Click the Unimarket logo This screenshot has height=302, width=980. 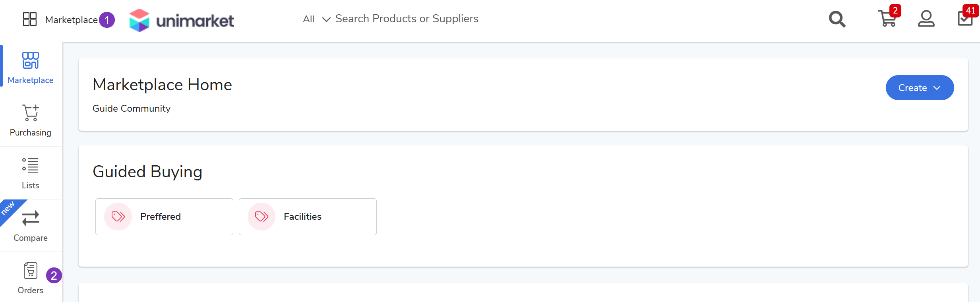[182, 20]
